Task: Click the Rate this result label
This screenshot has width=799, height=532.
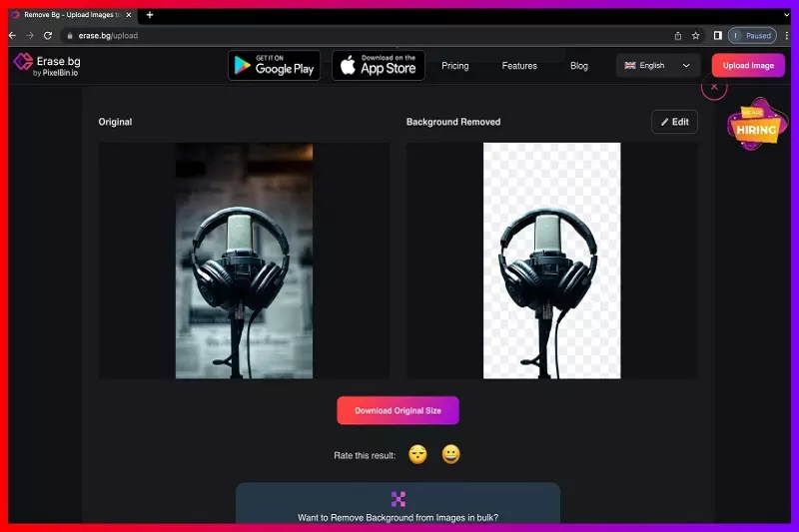Action: 365,455
